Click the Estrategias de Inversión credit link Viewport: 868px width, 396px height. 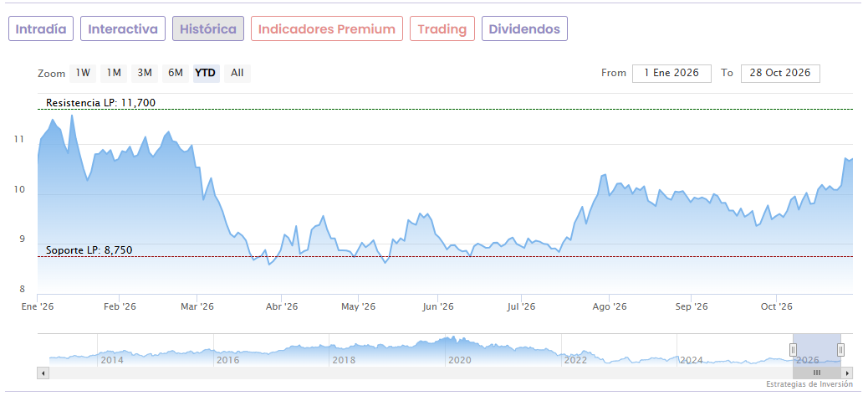(x=809, y=384)
